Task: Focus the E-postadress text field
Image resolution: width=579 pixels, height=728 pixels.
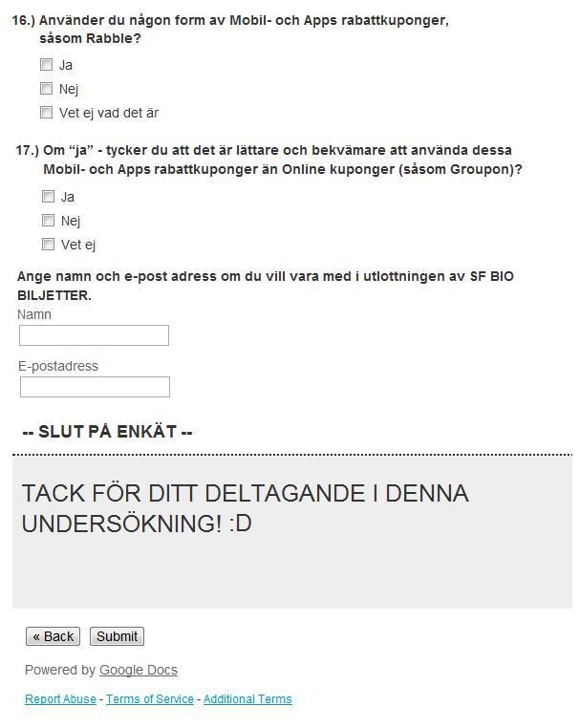Action: point(95,387)
